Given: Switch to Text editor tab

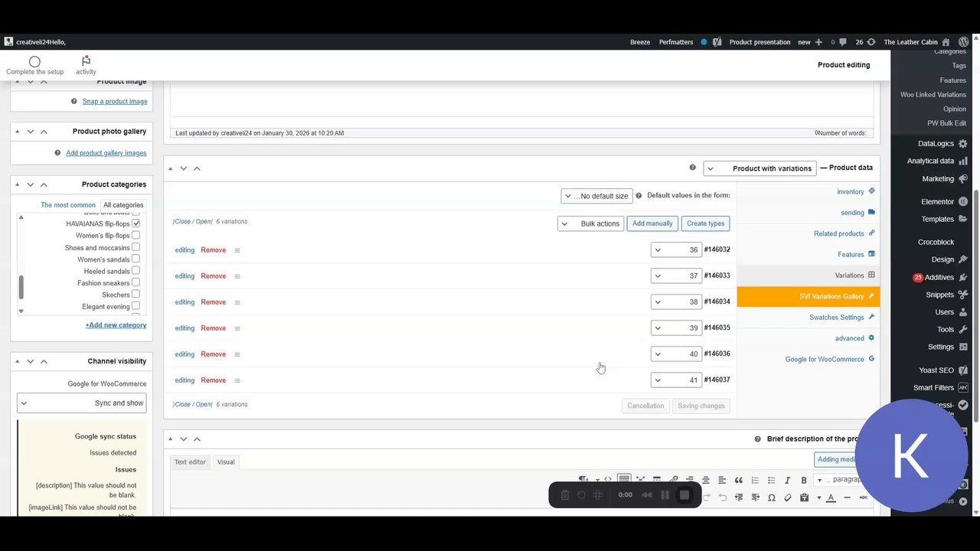Looking at the screenshot, I should pyautogui.click(x=190, y=462).
